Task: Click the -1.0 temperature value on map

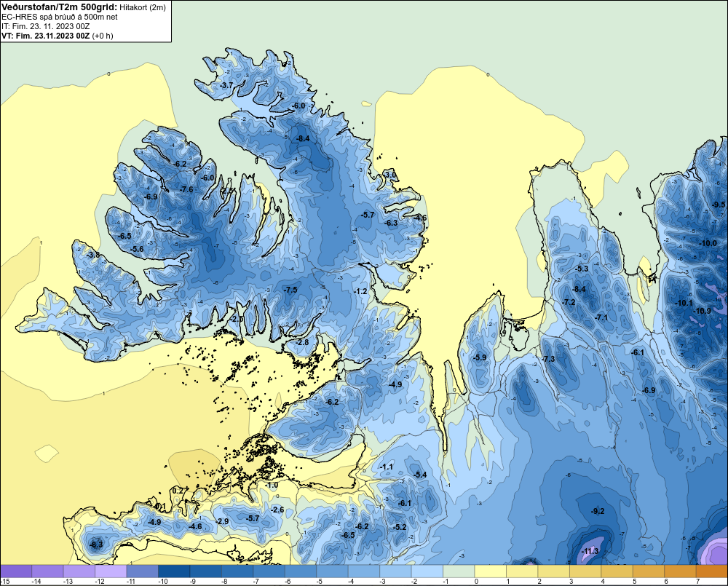Action: point(272,486)
